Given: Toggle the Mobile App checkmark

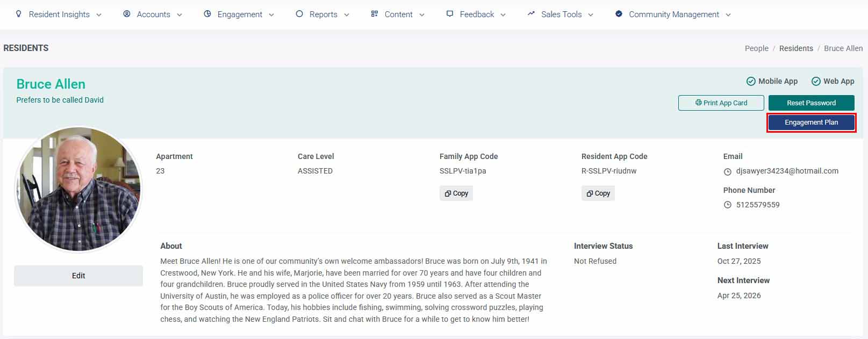Looking at the screenshot, I should (x=751, y=81).
